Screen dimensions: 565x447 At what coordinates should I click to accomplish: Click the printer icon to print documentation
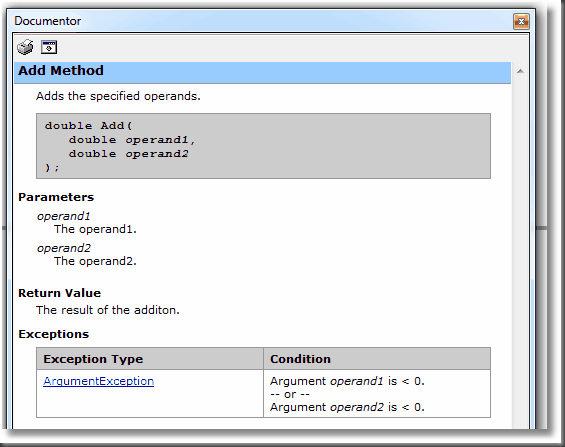pyautogui.click(x=25, y=47)
